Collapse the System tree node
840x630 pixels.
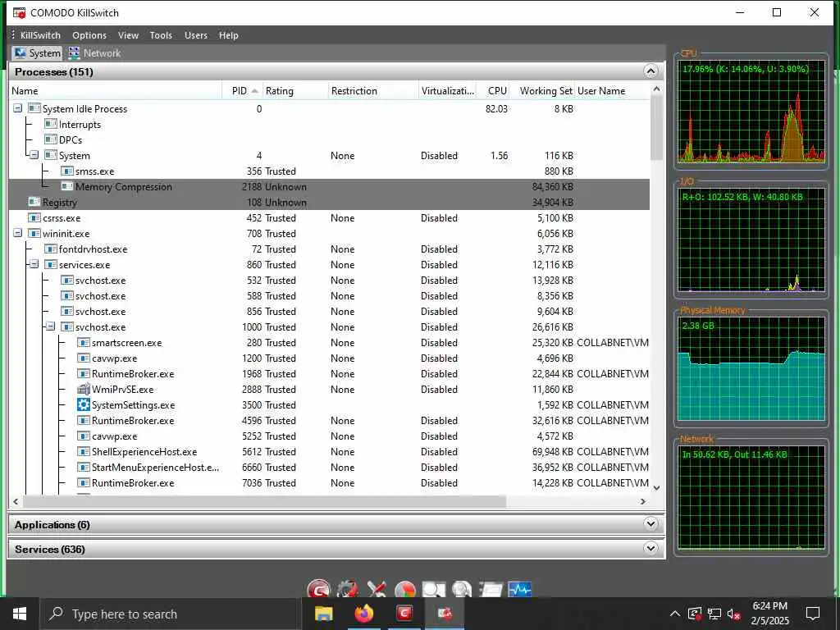pos(34,155)
